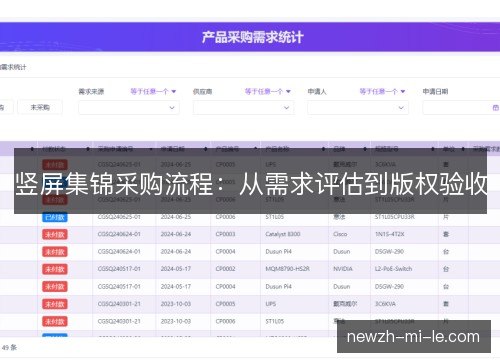Screen dimensions: 500x362
Task: Click the MQM8790-HS2R product name
Action: click(287, 269)
